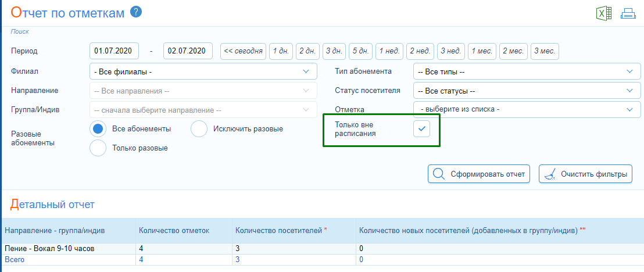Select the 3 мес. period button
The image size is (644, 272).
point(545,51)
